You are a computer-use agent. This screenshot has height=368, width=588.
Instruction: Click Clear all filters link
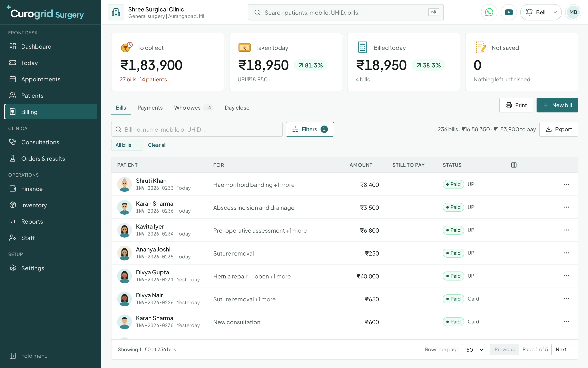click(x=157, y=145)
